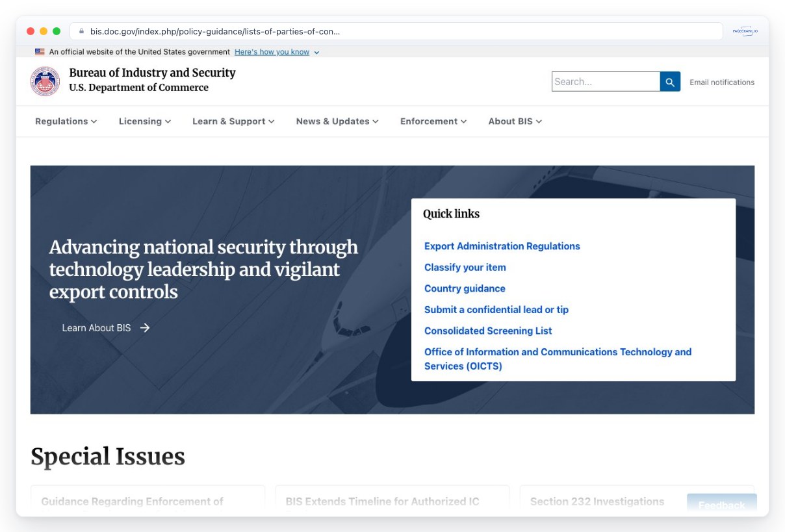
Task: Open Guidance Regarding Enforcement card
Action: 148,501
